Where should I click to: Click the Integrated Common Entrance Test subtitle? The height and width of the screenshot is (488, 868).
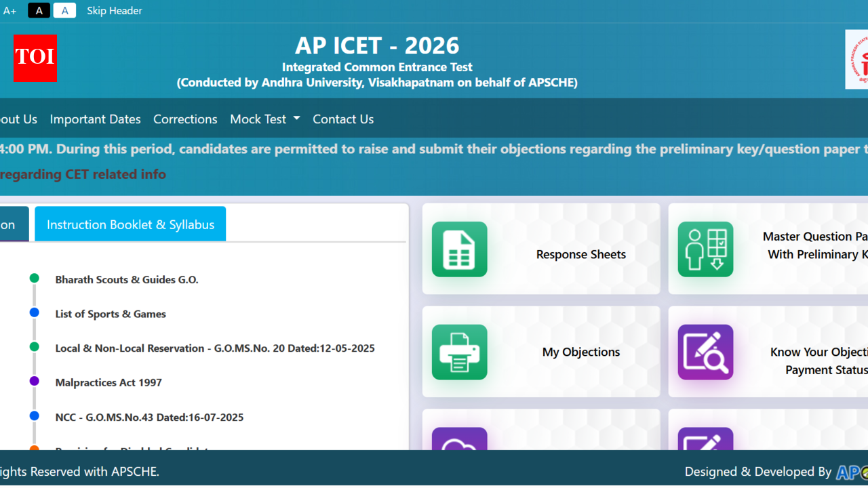click(x=377, y=67)
